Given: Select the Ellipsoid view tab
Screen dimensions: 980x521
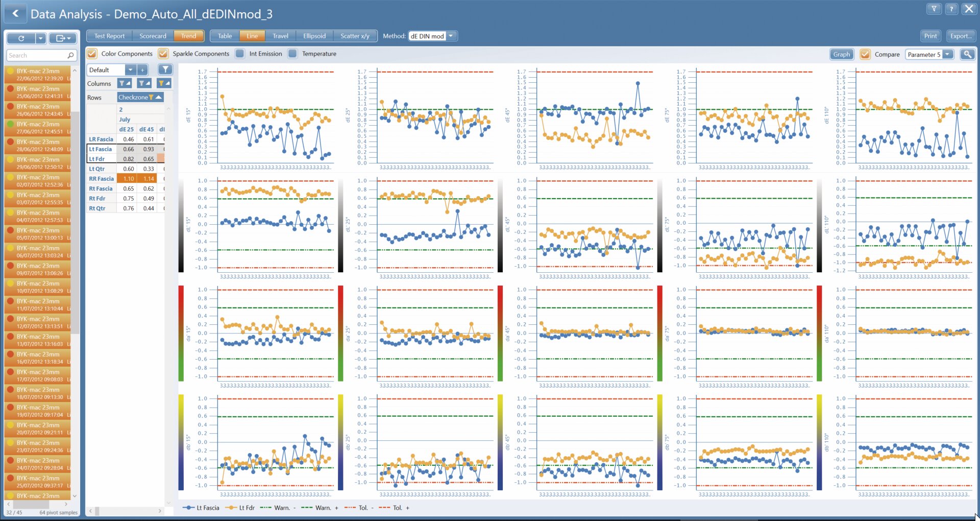Looking at the screenshot, I should 314,36.
